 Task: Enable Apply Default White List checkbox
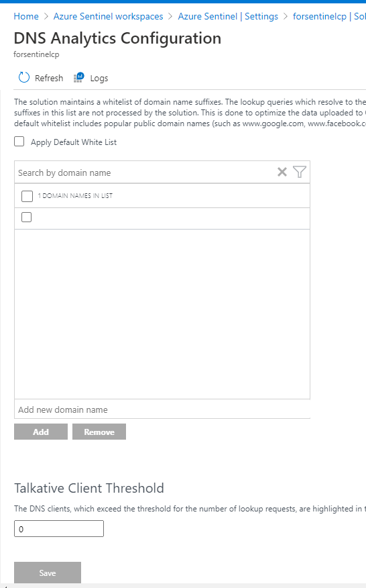(x=19, y=142)
